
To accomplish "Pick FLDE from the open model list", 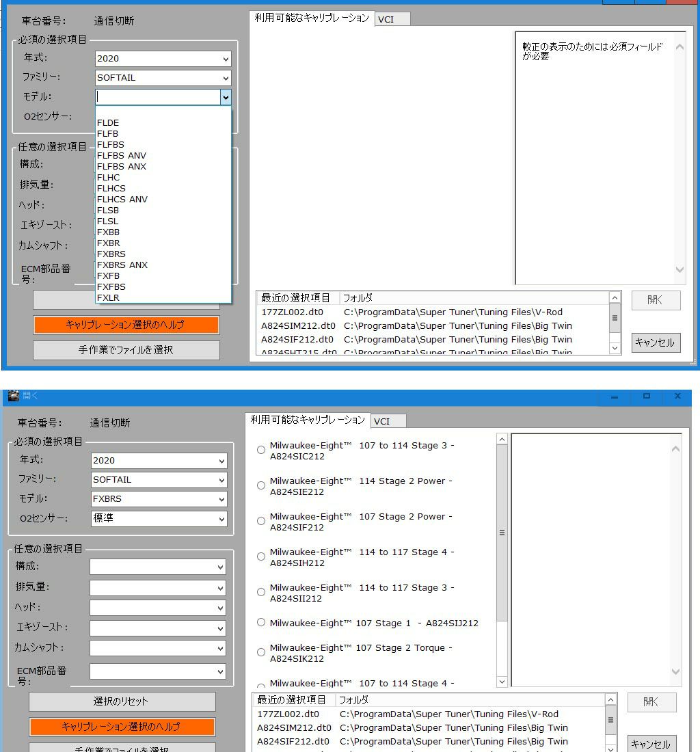I will [108, 123].
